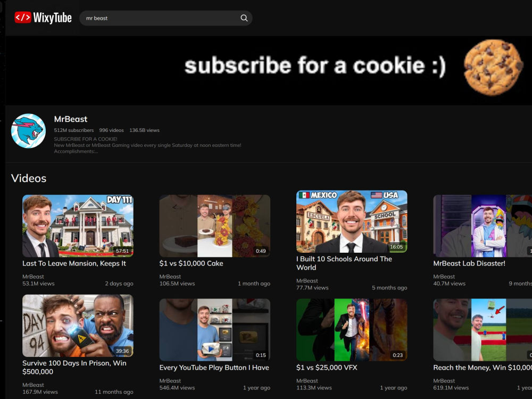
Task: Open the 'Reach the Money' video thumbnail
Action: 483,330
